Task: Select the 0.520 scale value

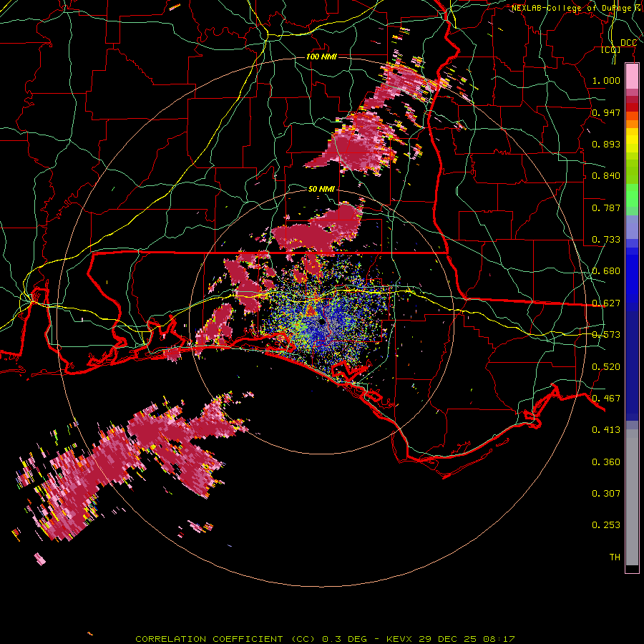Action: click(606, 367)
